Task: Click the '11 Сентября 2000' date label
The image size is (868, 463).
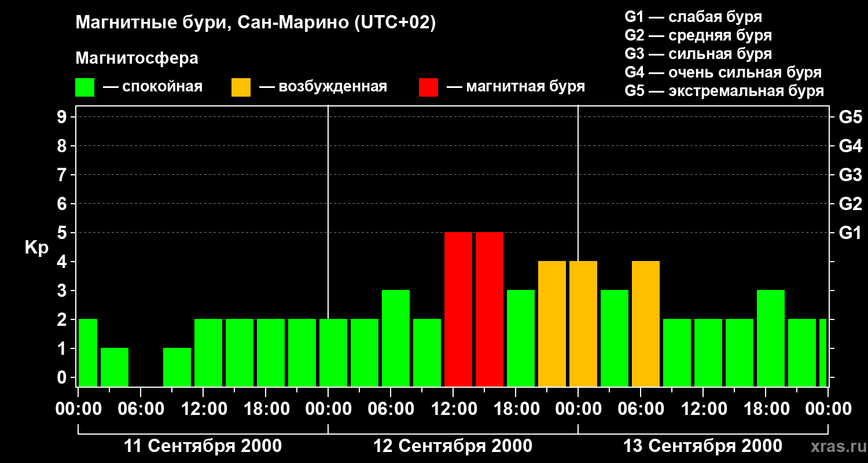Action: [203, 446]
